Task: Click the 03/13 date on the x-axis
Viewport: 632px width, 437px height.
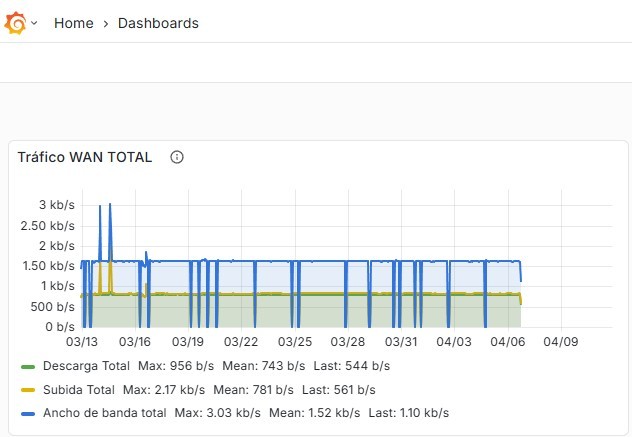Action: pos(82,342)
